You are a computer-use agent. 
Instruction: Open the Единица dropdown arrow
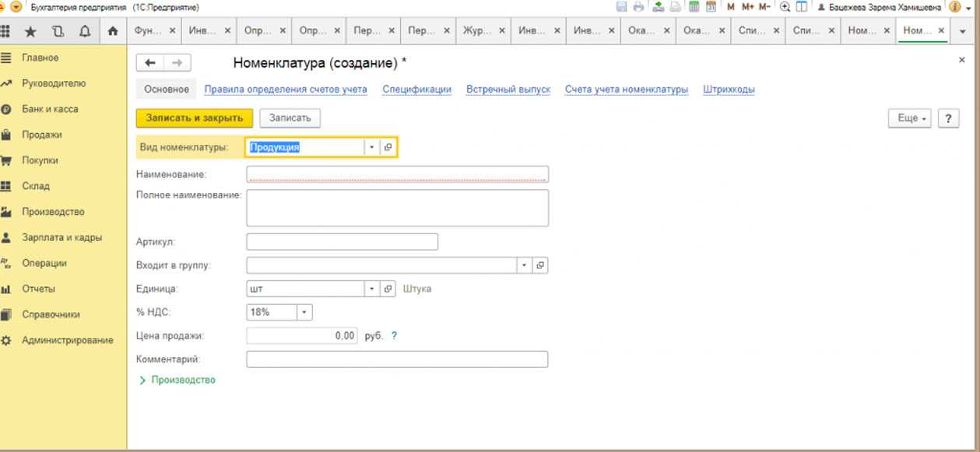(371, 289)
